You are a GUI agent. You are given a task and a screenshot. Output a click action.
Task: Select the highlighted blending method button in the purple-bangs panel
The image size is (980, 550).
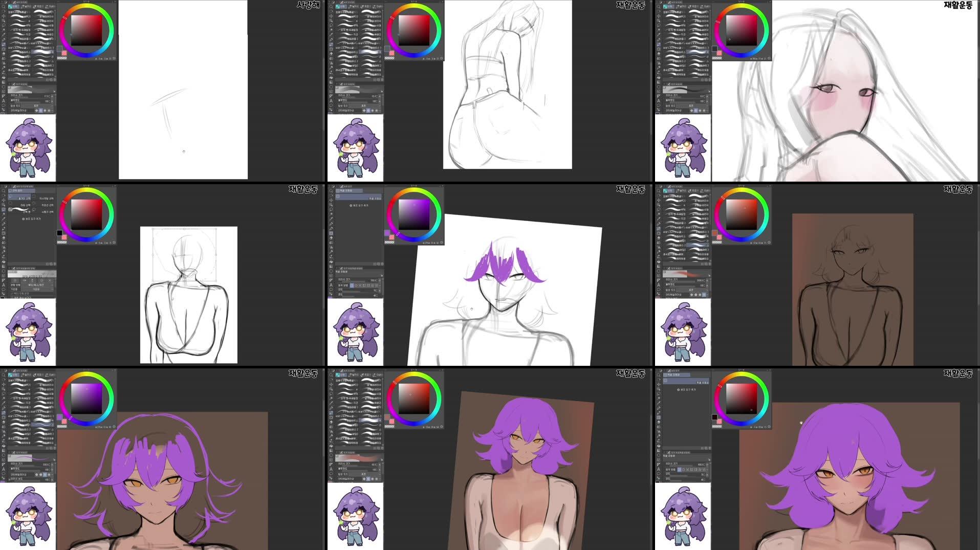[x=352, y=285]
